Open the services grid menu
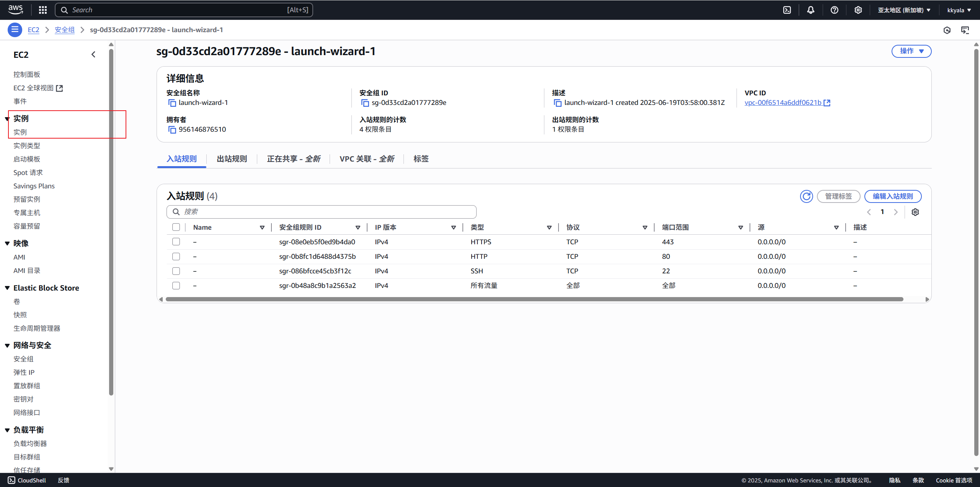The image size is (980, 487). click(43, 10)
